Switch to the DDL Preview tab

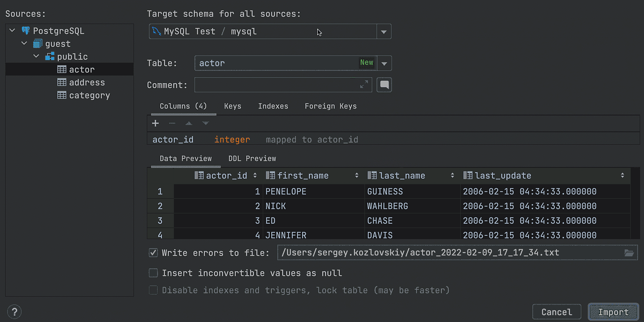(252, 158)
